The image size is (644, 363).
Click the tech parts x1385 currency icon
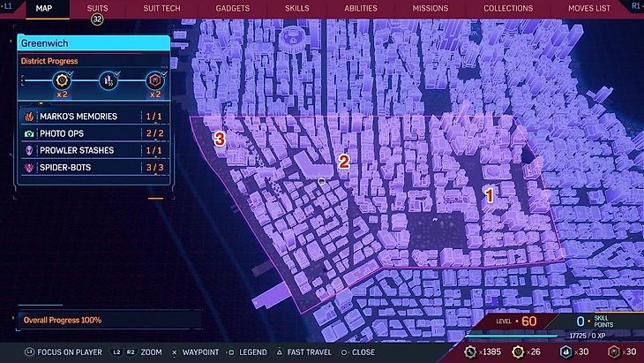tap(471, 352)
